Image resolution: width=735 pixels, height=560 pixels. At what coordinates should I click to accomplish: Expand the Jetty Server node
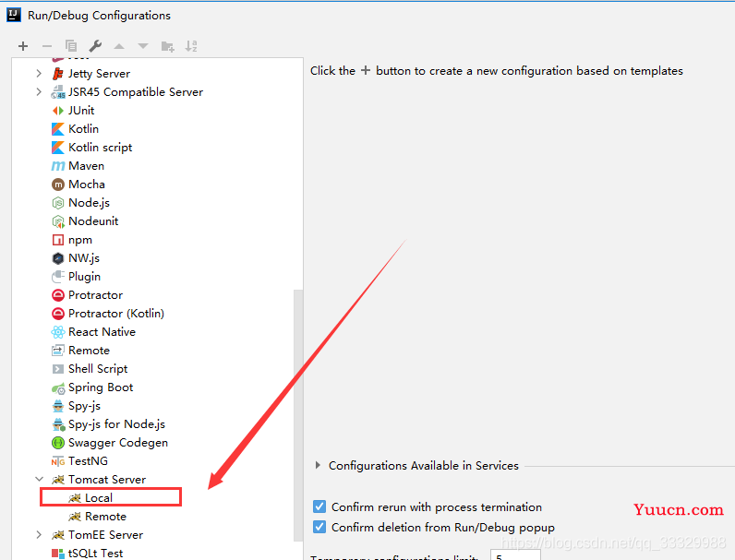[39, 74]
